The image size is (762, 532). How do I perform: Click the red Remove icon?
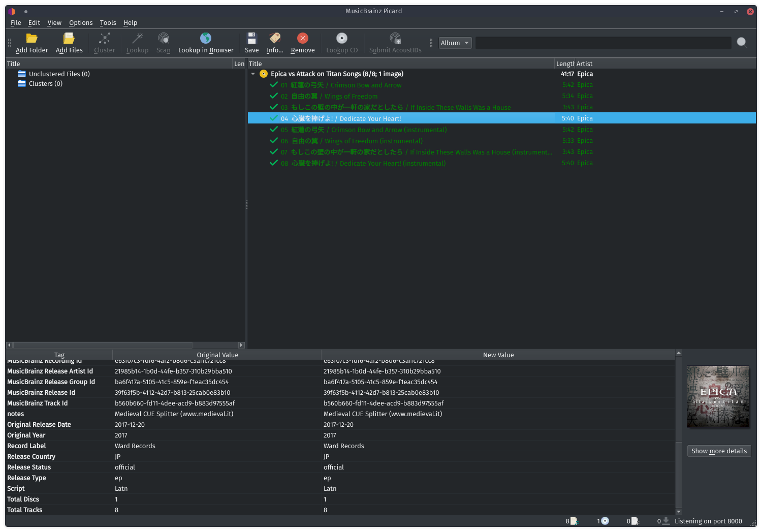[x=303, y=38]
